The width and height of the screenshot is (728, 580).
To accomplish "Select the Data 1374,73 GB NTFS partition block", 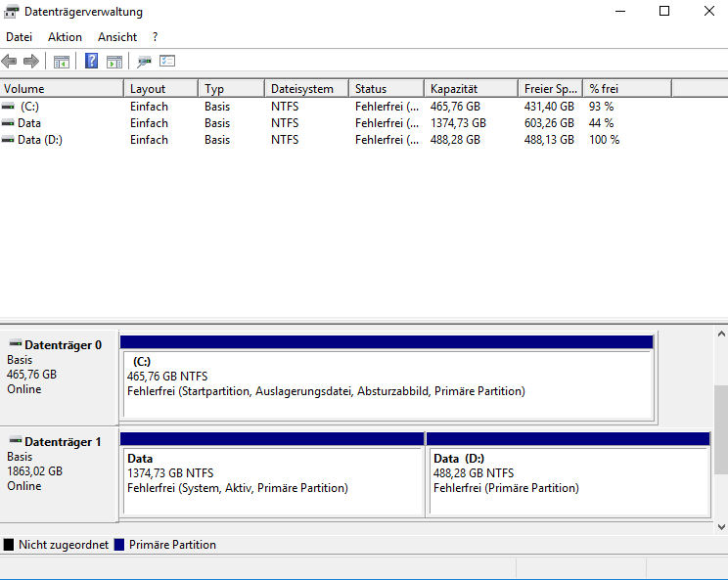I will coord(273,481).
